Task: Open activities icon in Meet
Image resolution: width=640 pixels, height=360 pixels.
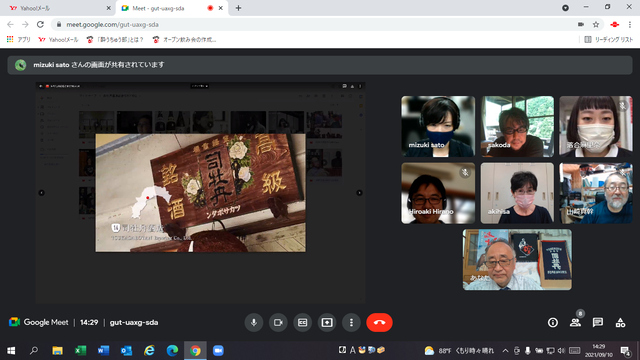Action: [x=620, y=322]
